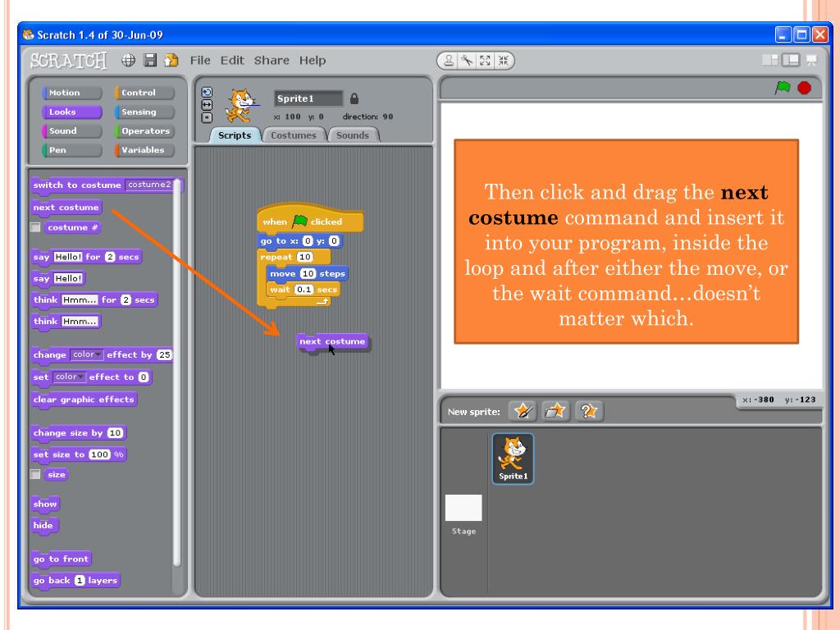
Task: Click the wait seconds field showing 0.1
Action: pos(304,290)
